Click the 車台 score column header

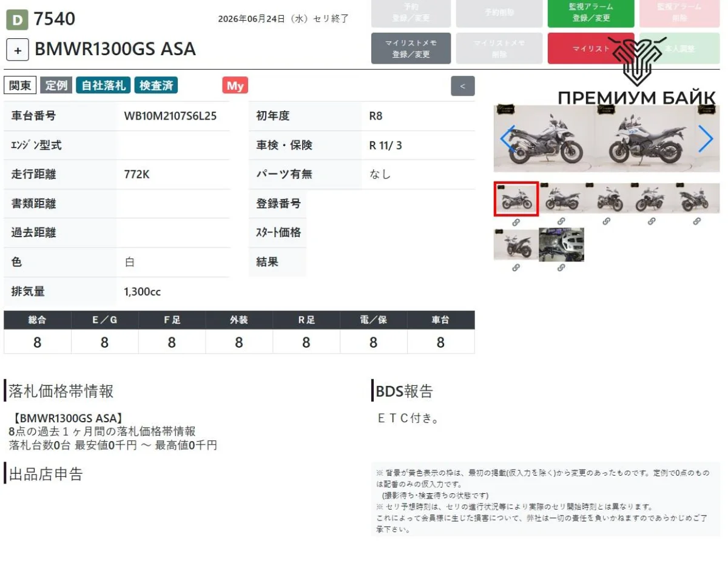click(441, 320)
